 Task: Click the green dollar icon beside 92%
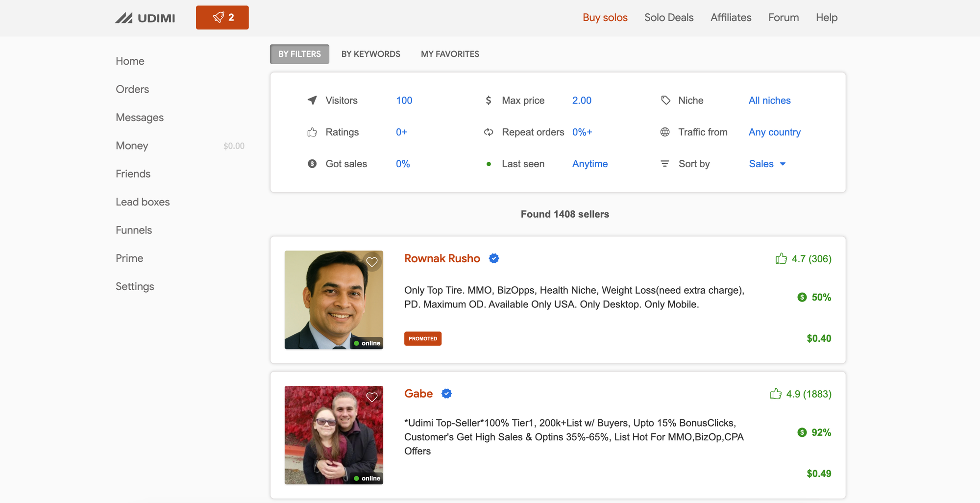tap(802, 432)
